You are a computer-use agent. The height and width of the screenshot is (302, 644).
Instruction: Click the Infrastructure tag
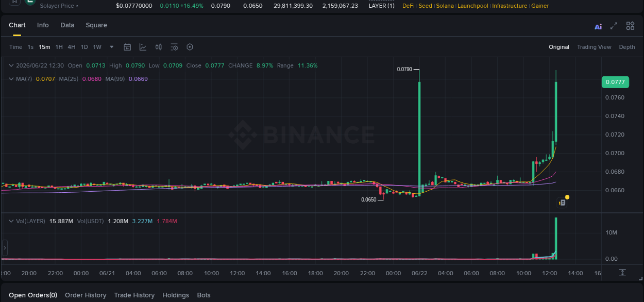(x=510, y=6)
